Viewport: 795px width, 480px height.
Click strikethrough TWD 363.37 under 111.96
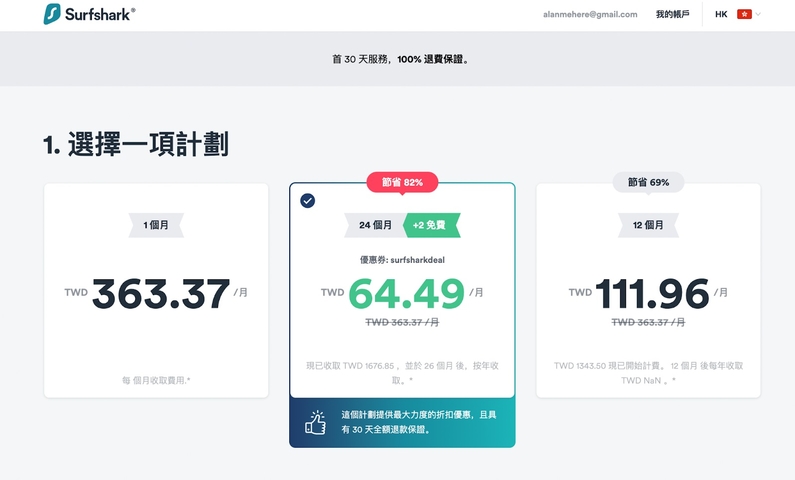click(648, 322)
